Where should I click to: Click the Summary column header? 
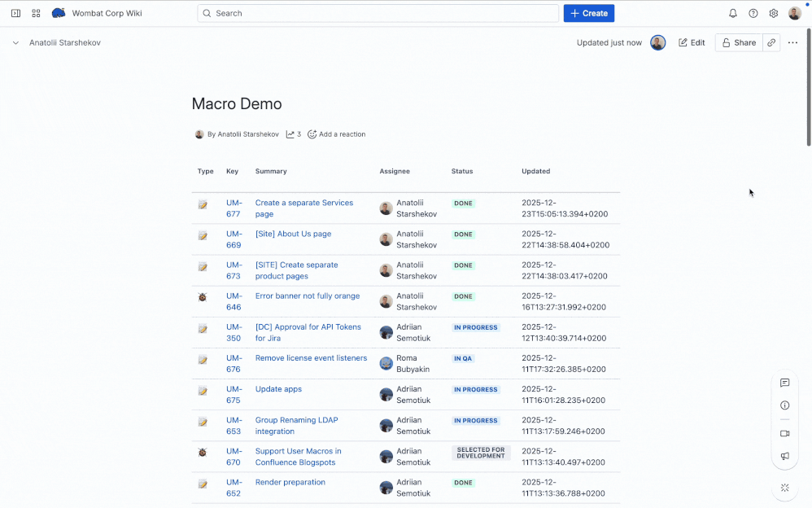point(271,171)
